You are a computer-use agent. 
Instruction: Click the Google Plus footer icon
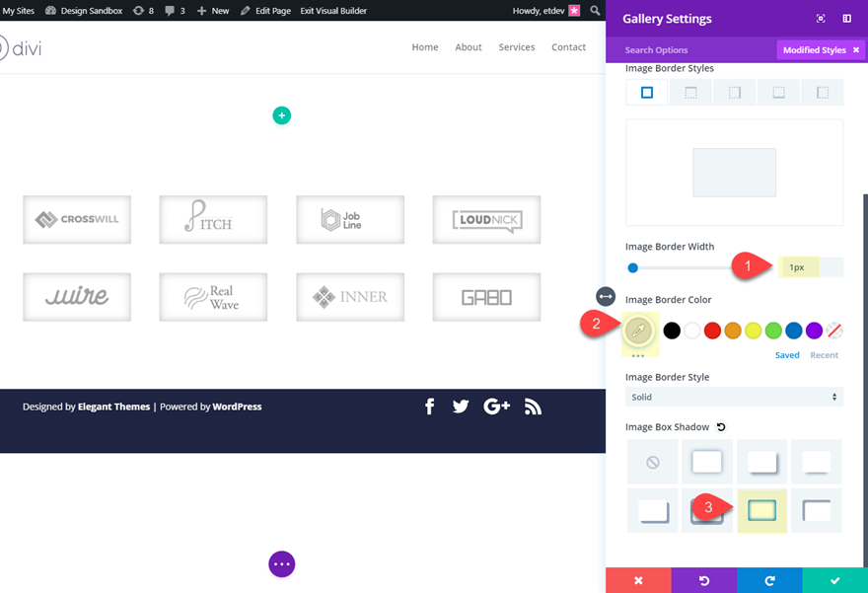pos(496,407)
